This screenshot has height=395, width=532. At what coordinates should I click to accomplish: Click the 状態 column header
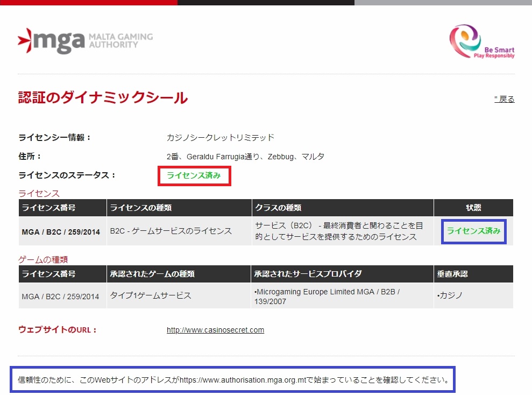474,208
